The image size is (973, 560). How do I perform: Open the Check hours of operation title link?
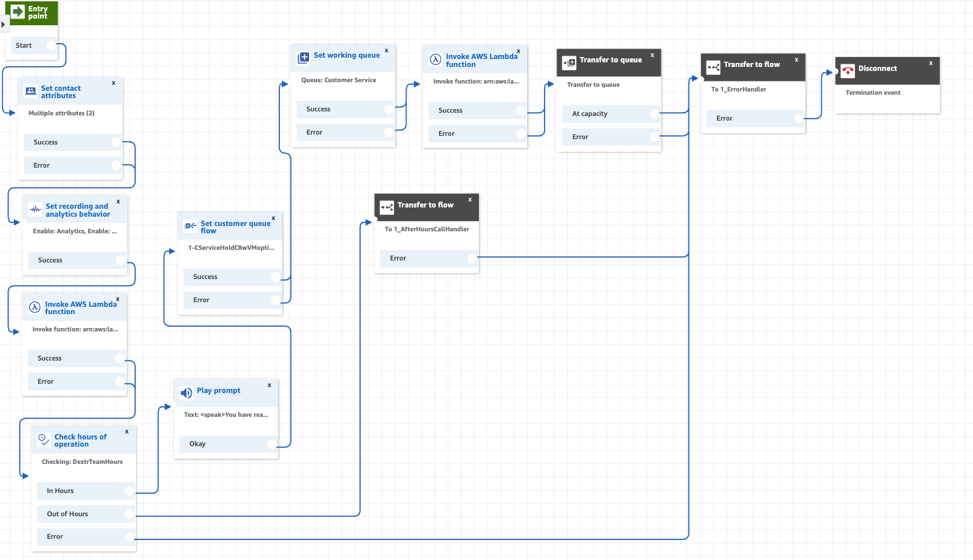tap(80, 441)
